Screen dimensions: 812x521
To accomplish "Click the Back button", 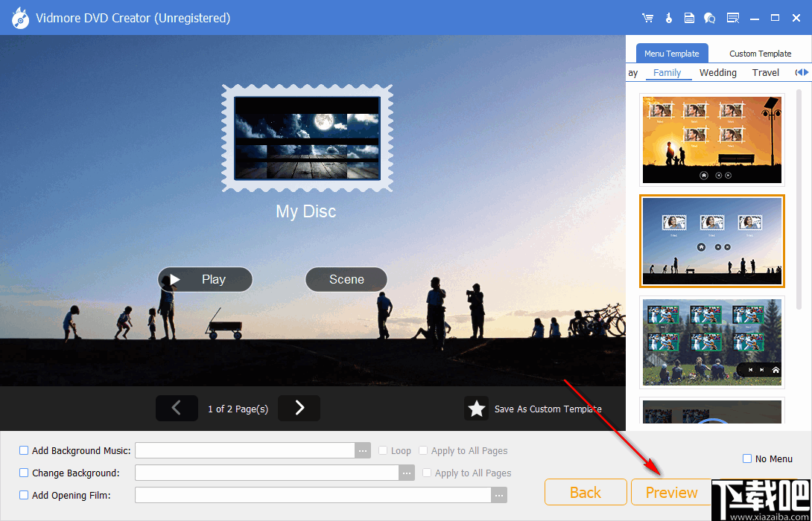I will [586, 492].
